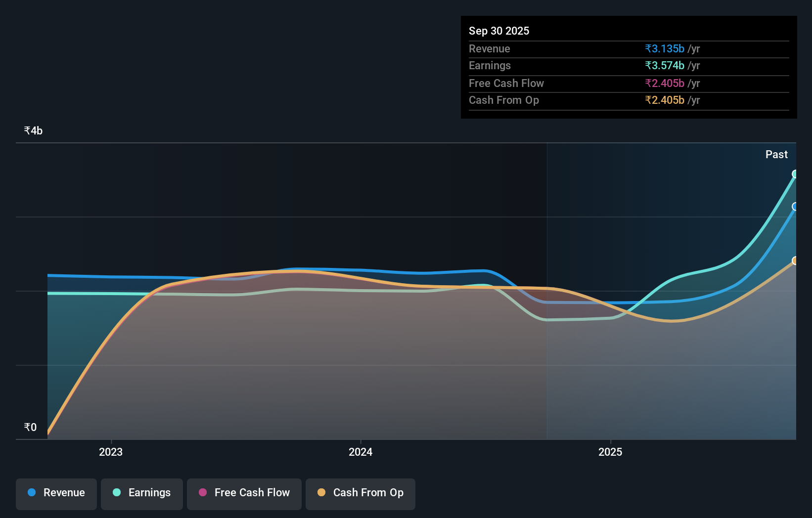Image resolution: width=812 pixels, height=518 pixels.
Task: Click the rupee symbol beside the Revenue value
Action: [648, 48]
